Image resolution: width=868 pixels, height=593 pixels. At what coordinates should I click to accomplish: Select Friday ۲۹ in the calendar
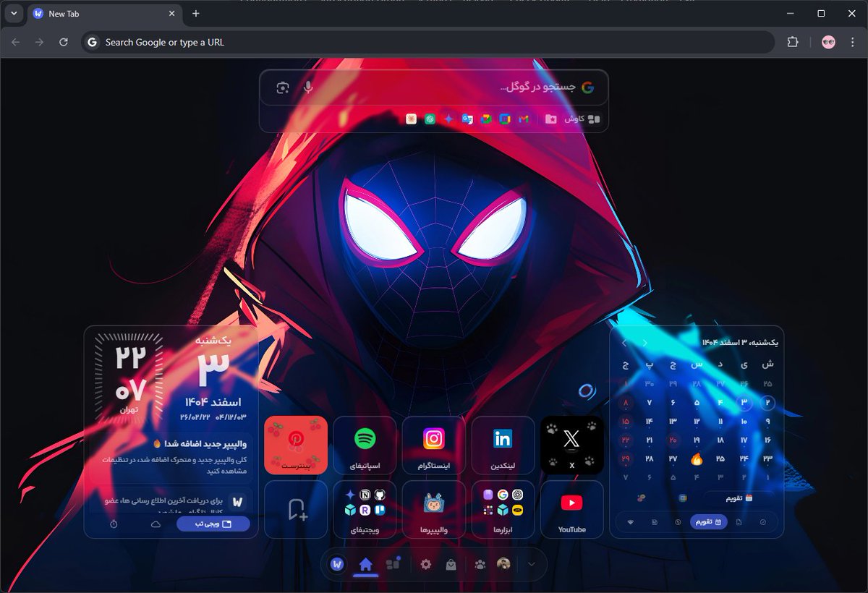[626, 458]
